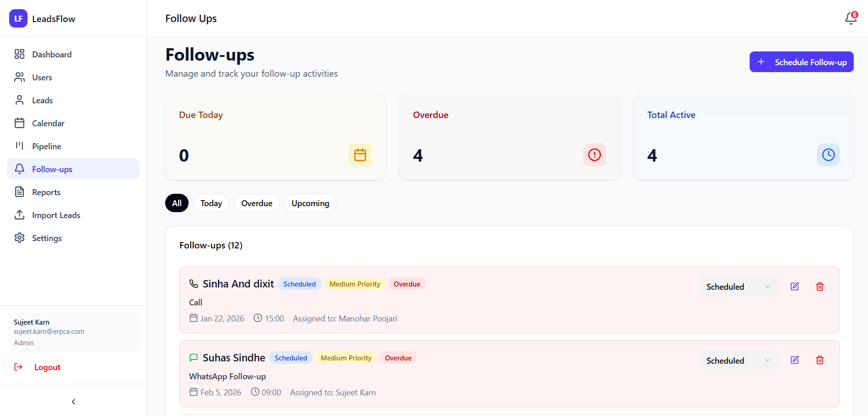
Task: Click the Total Active clock icon
Action: [x=828, y=155]
